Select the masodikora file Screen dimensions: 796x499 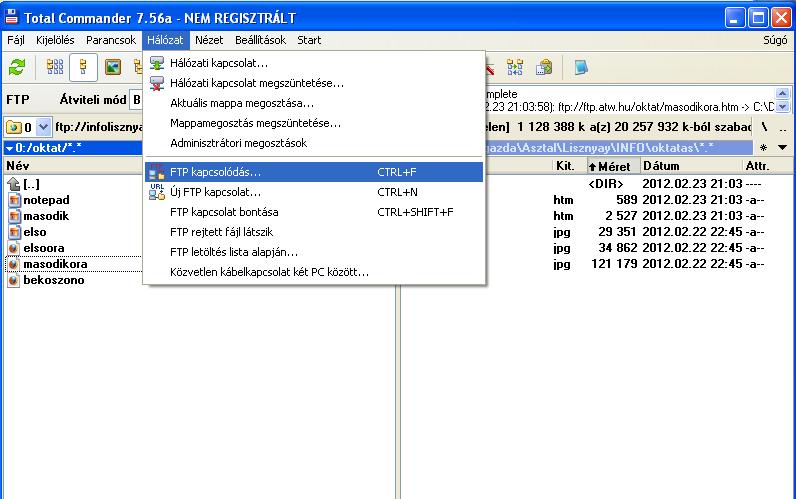[55, 264]
